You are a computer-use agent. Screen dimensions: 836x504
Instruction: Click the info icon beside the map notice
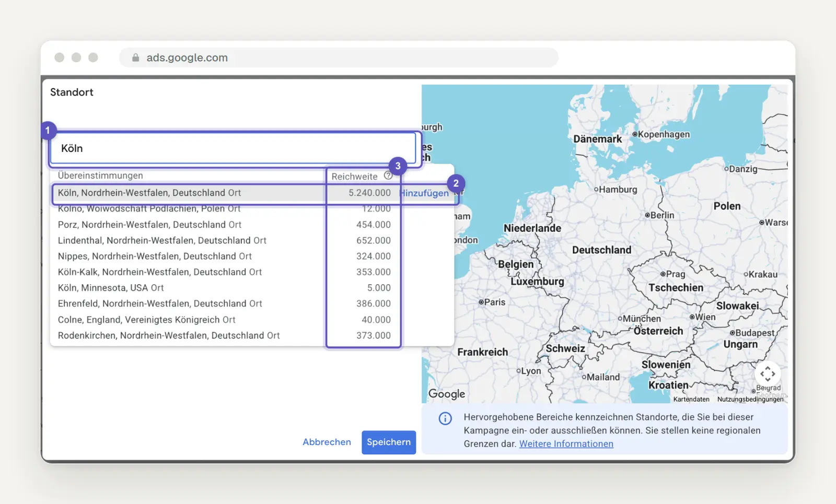(445, 418)
